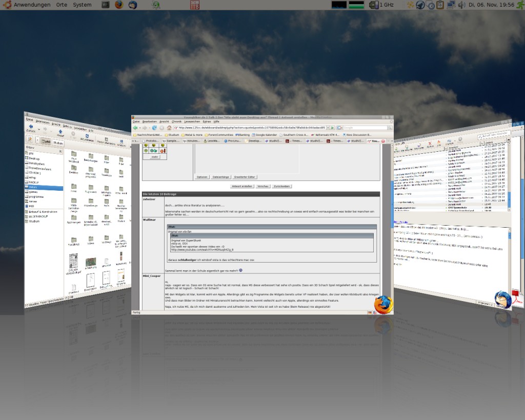Click the Aktualisieren icon in the file manager
This screenshot has width=525, height=420.
87,137
